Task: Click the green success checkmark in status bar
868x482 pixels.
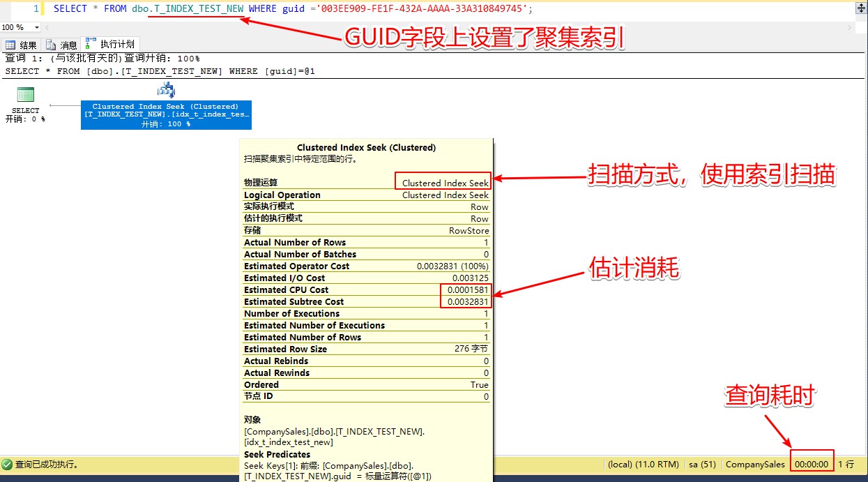Action: (7, 464)
